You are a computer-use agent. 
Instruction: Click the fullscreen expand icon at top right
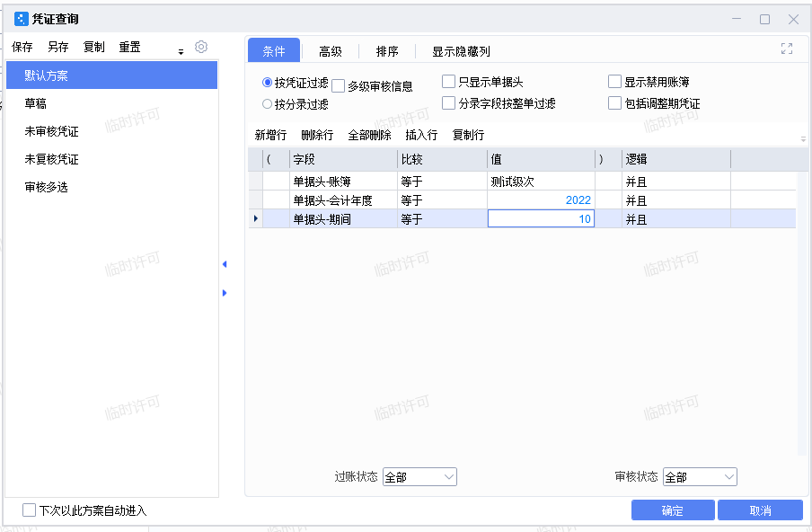coord(787,49)
